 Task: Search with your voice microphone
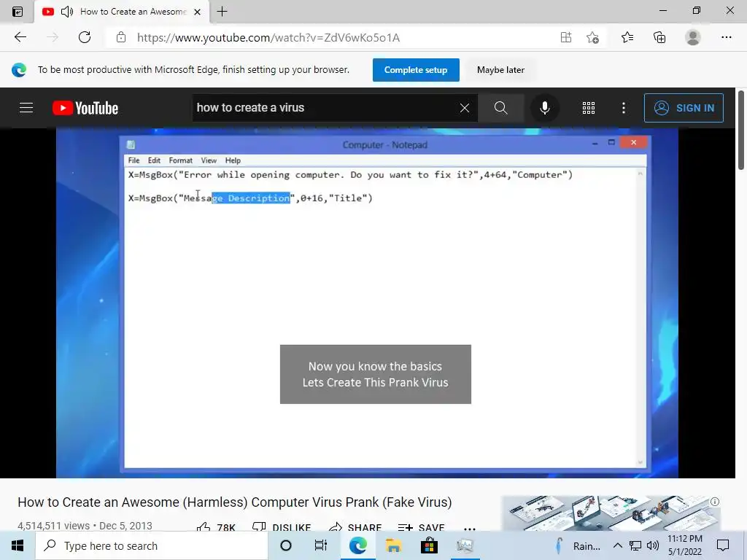tap(544, 108)
